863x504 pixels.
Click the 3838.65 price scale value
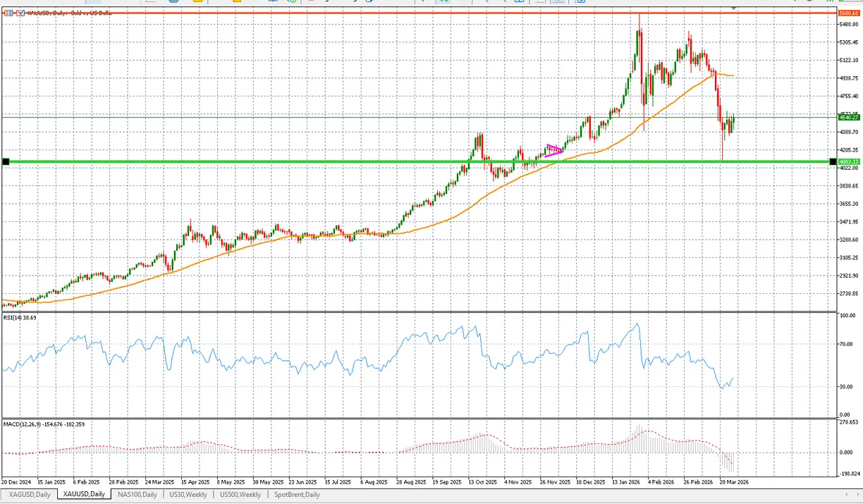848,186
